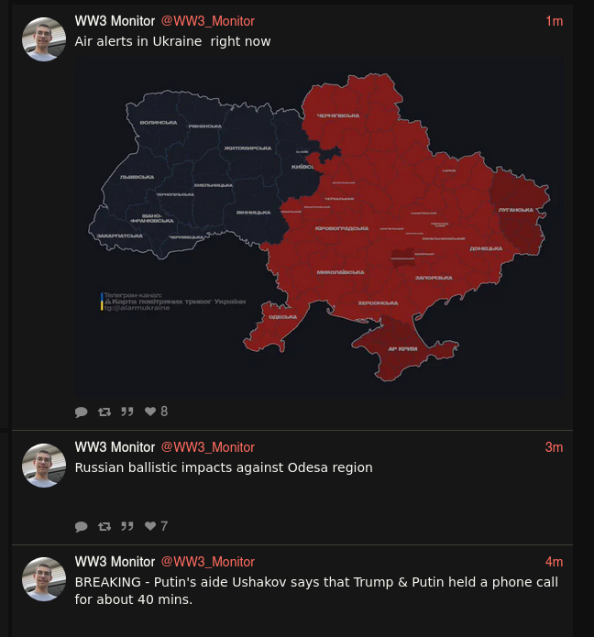Screen dimensions: 594x637
Task: Open @WW3_Monitor handle on Odesa post
Action: 208,447
